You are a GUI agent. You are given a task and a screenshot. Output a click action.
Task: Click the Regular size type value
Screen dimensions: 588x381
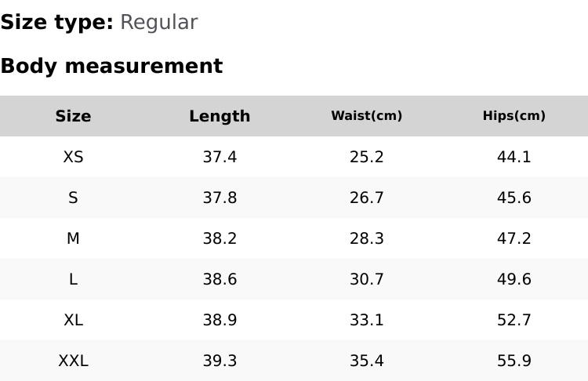[158, 22]
